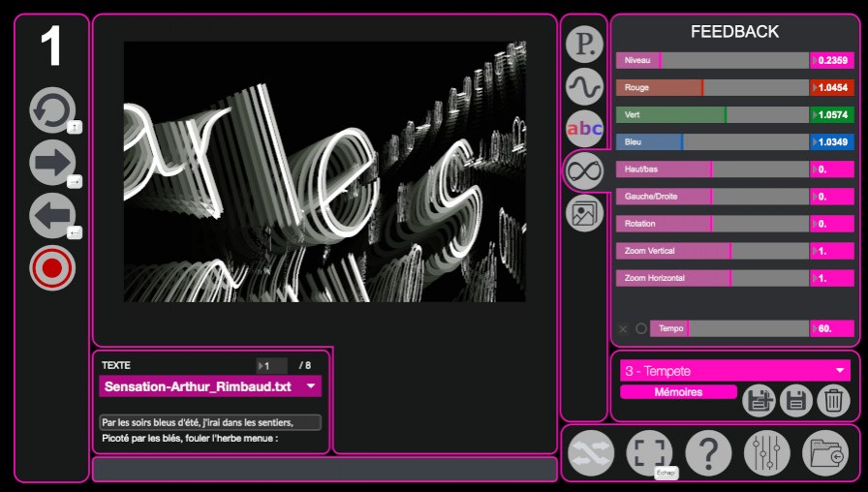Image resolution: width=868 pixels, height=492 pixels.
Task: Adjust the Haut/bas slider
Action: tap(712, 169)
